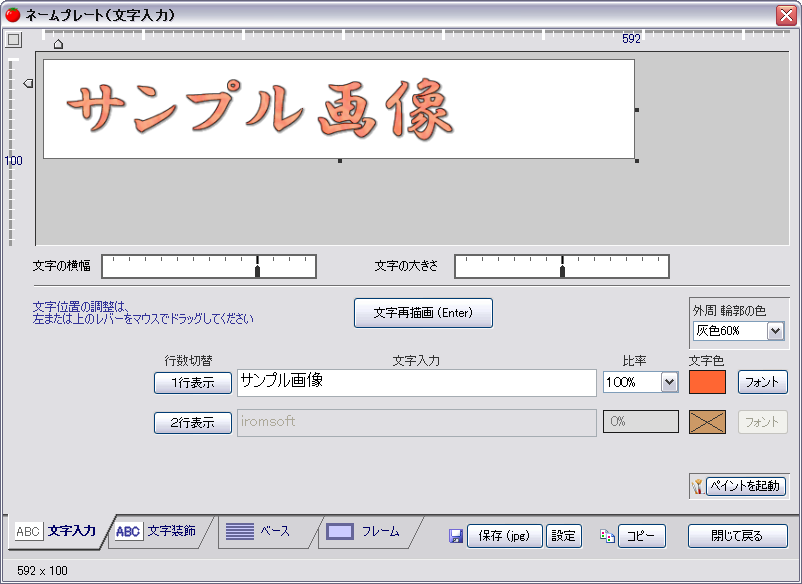Select 2行表示 button
802x584 pixels.
193,423
